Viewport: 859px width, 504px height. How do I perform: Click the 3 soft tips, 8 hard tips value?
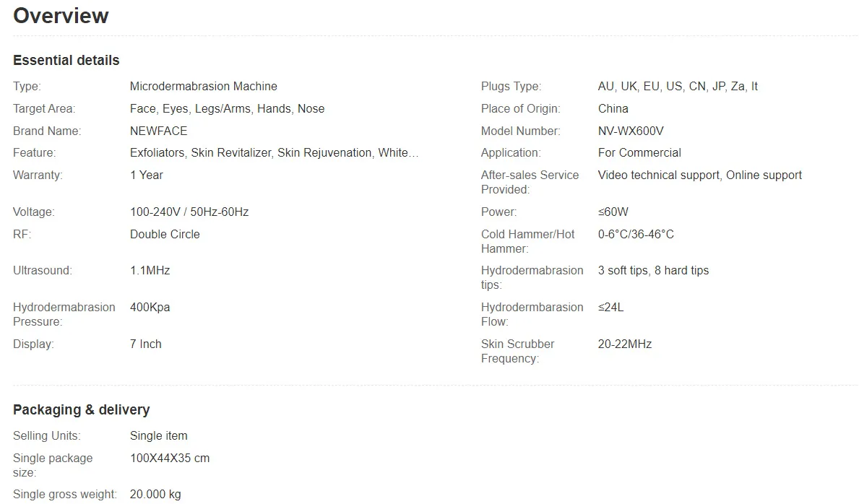[x=653, y=271]
